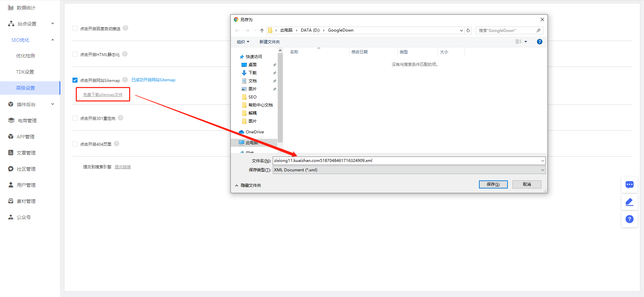Click the 保存(S) button

tap(493, 184)
